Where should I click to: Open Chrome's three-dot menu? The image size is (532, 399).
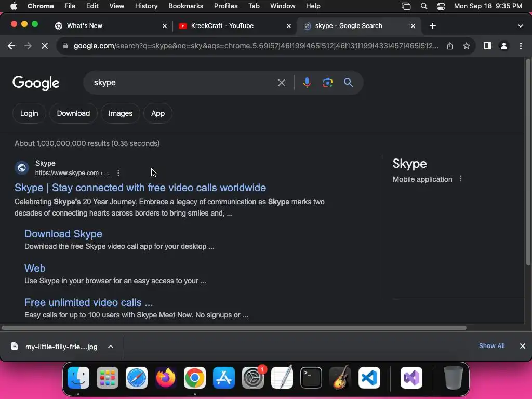521,46
